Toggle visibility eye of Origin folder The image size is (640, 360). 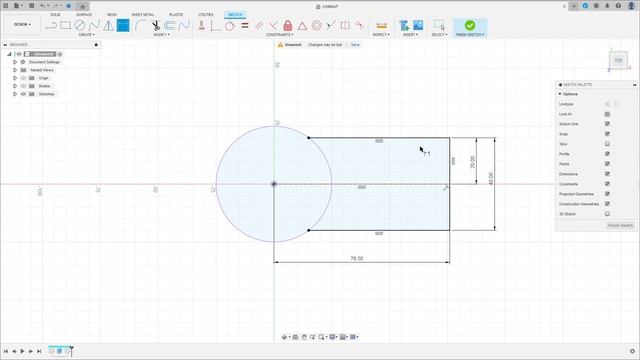(x=23, y=78)
